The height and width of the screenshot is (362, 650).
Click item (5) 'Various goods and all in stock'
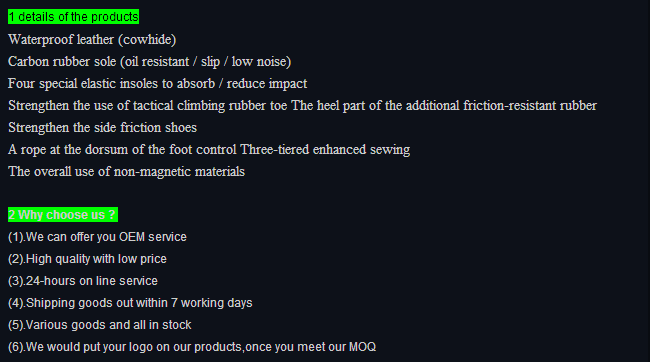(x=99, y=325)
